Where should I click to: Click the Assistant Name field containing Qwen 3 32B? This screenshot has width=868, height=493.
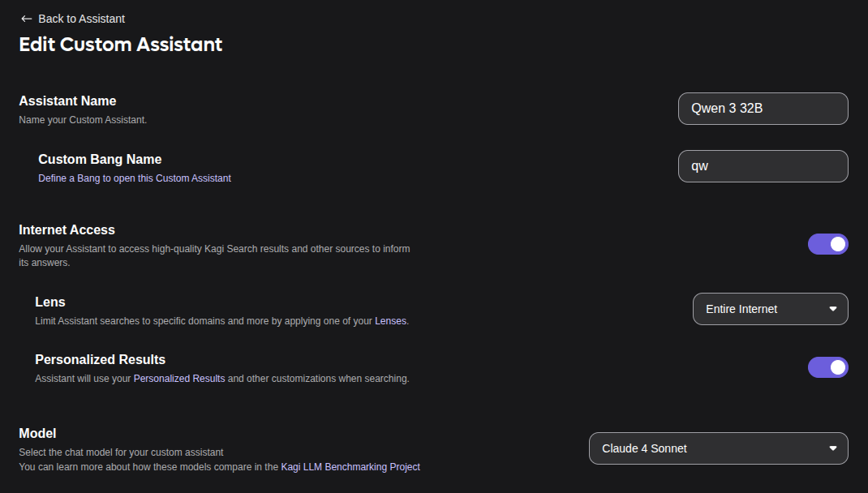pos(763,109)
